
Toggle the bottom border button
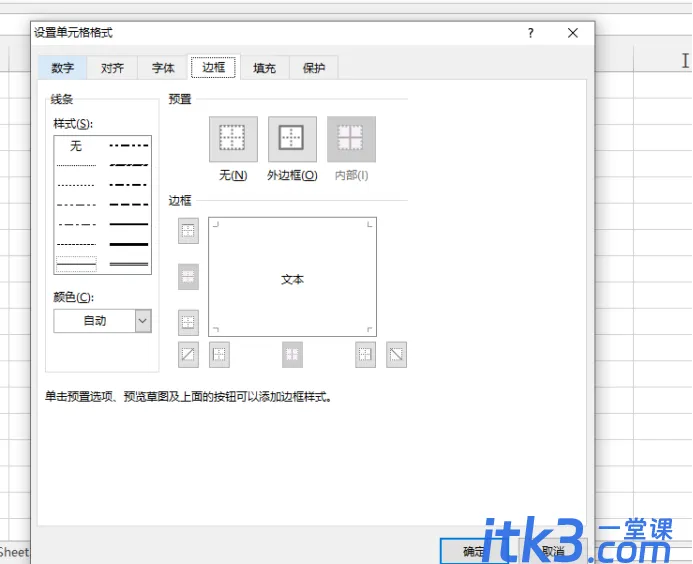click(188, 323)
